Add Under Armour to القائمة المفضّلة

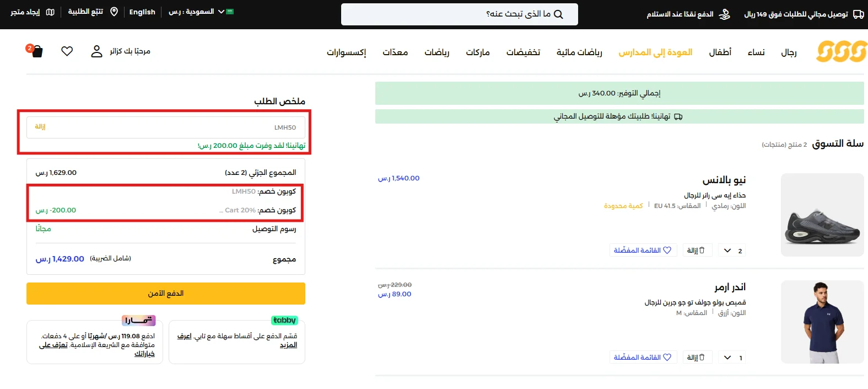coord(643,358)
